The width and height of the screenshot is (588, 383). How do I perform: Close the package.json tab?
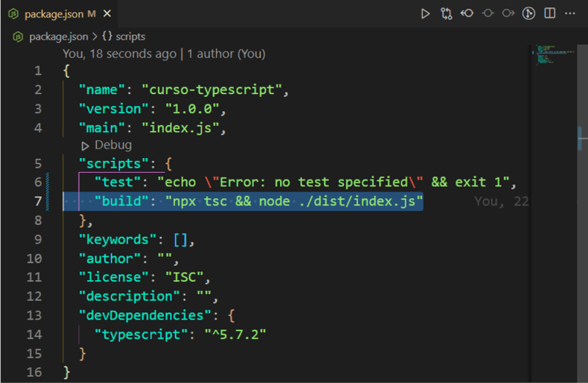coord(107,14)
